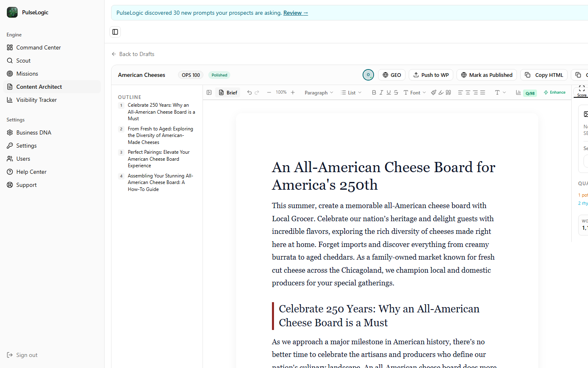Align text left

pos(460,92)
